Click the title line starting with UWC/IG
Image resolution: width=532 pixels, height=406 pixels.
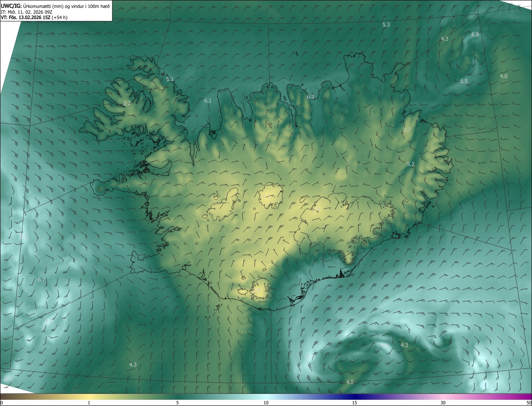(55, 6)
